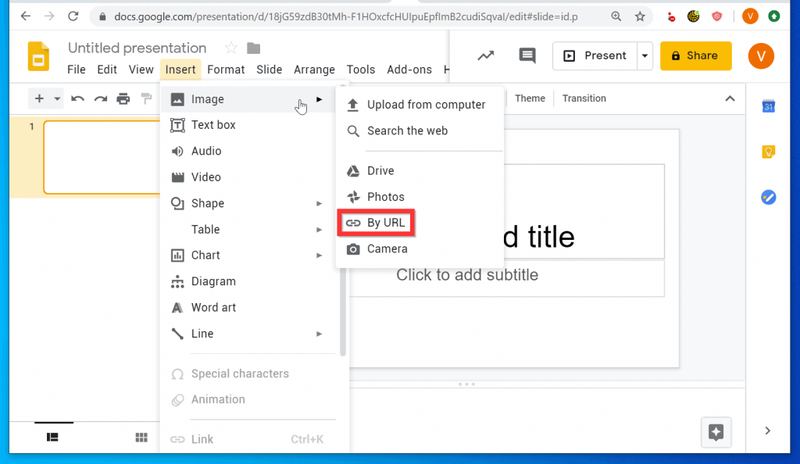
Task: Click the Present button
Action: 595,56
